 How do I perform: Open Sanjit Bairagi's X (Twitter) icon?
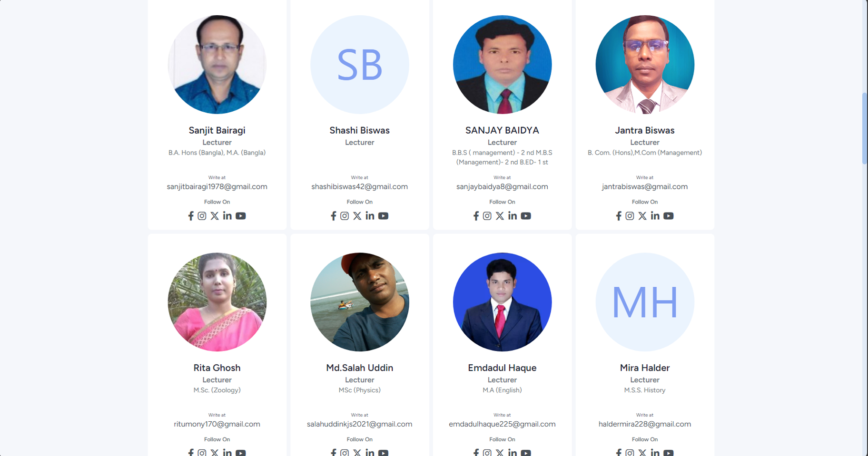215,216
